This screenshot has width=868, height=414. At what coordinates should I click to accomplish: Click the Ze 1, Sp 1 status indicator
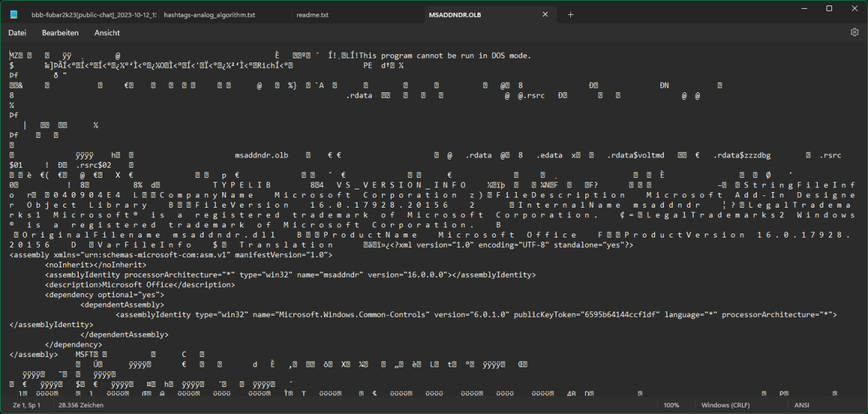tap(26, 405)
